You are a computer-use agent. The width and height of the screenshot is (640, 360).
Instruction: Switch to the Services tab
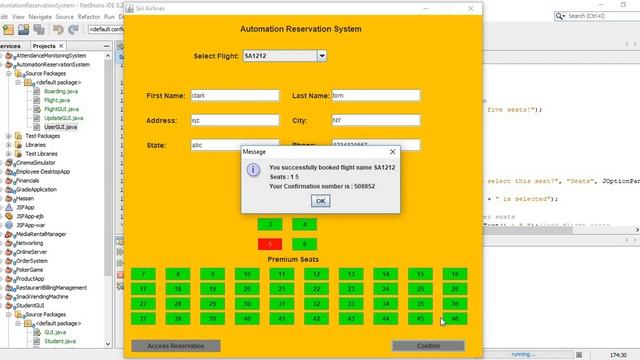(x=10, y=46)
